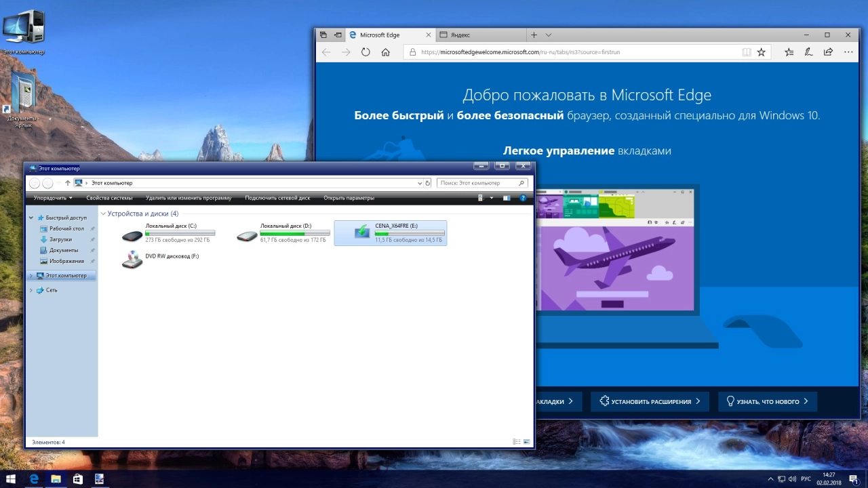Open the view options dropdown arrow

coord(492,198)
